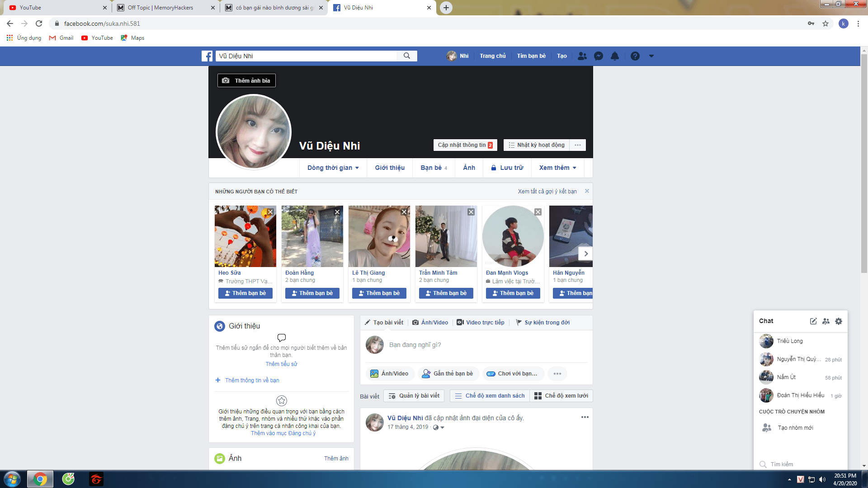Dismiss Đan Mạnh Vlogs friend suggestion
Image resolution: width=868 pixels, height=488 pixels.
538,212
